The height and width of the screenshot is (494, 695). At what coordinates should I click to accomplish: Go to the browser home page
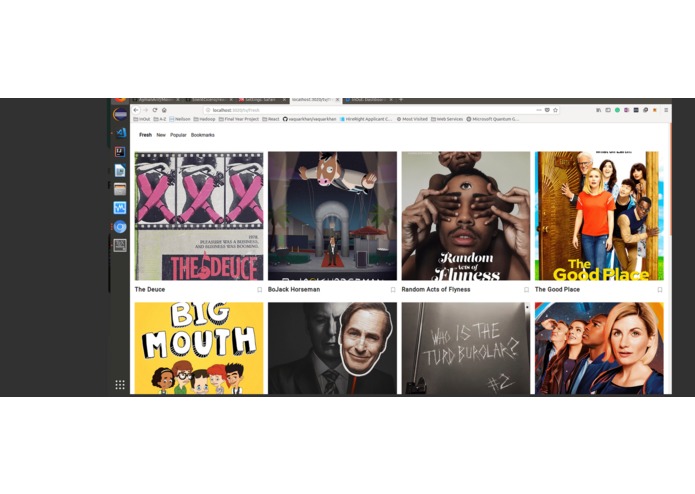164,110
